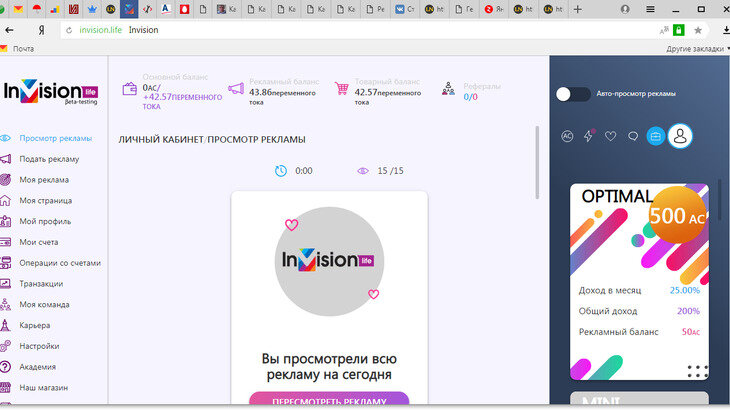Click the user profile avatar icon
This screenshot has height=410, width=730.
pos(680,136)
